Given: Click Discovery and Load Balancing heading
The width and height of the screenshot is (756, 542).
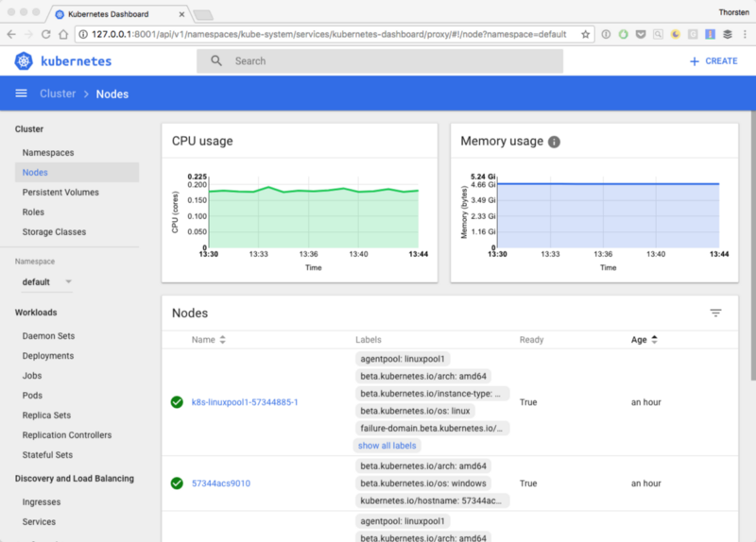Looking at the screenshot, I should [75, 479].
